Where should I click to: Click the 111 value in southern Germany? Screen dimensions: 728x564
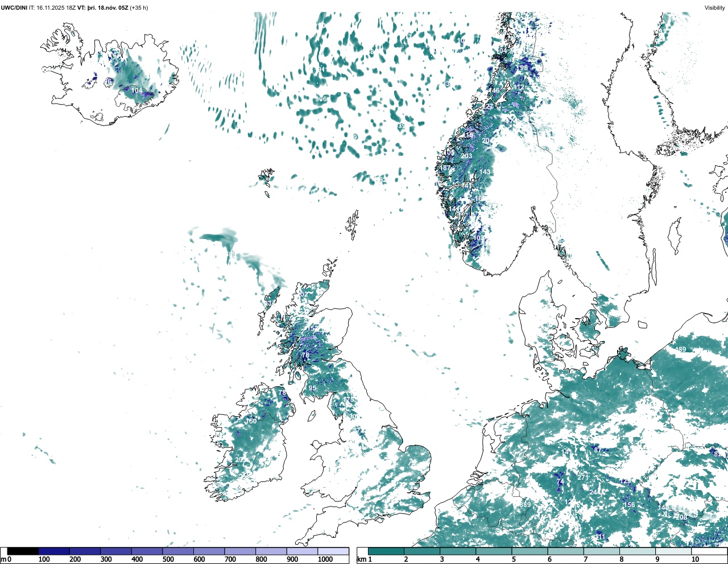(601, 537)
